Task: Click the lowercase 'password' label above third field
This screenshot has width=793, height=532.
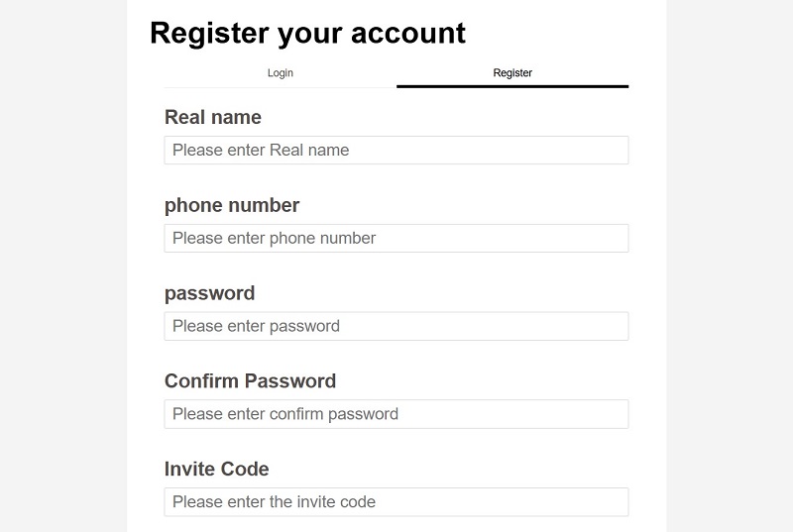Action: coord(209,293)
